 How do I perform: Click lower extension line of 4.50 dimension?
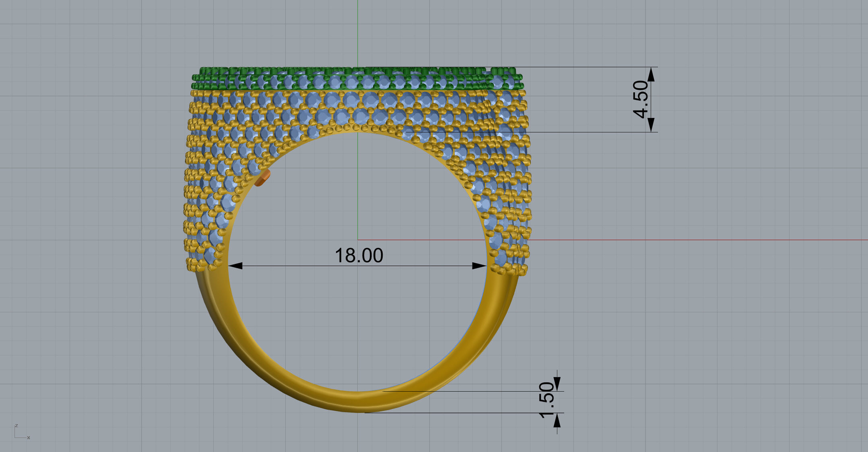click(583, 132)
